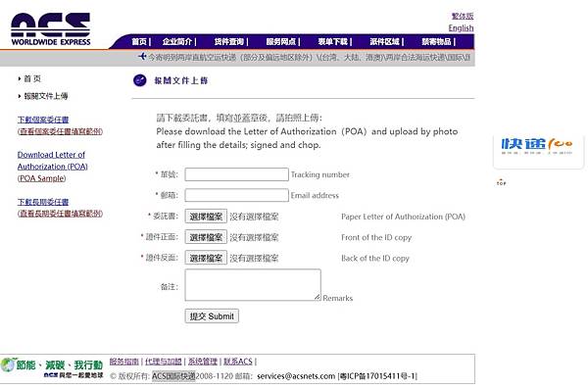Click the Tracking number label text
This screenshot has width=588, height=389.
[320, 174]
